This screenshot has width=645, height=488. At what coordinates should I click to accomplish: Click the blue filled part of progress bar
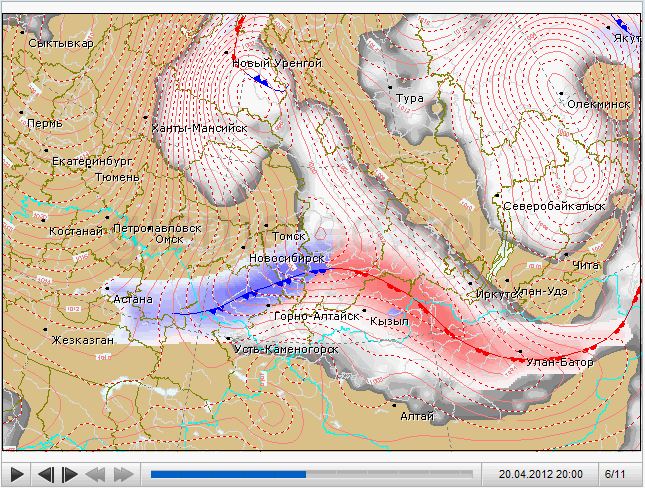pos(228,474)
